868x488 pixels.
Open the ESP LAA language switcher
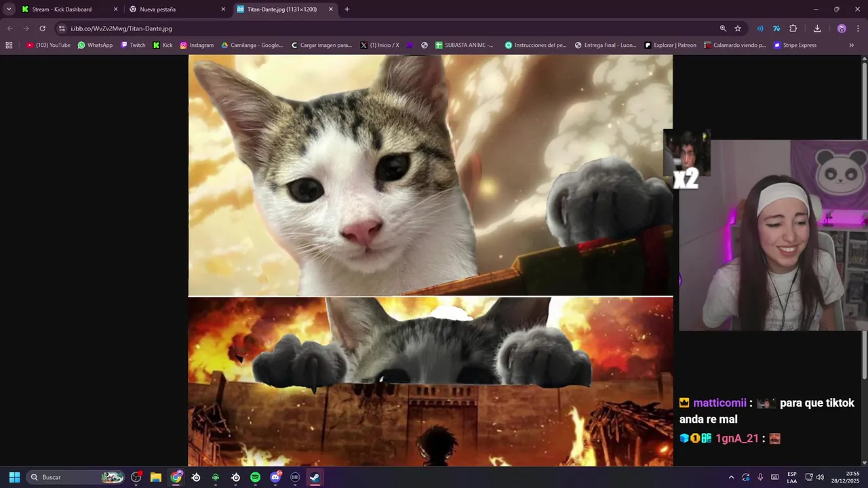[x=792, y=477]
